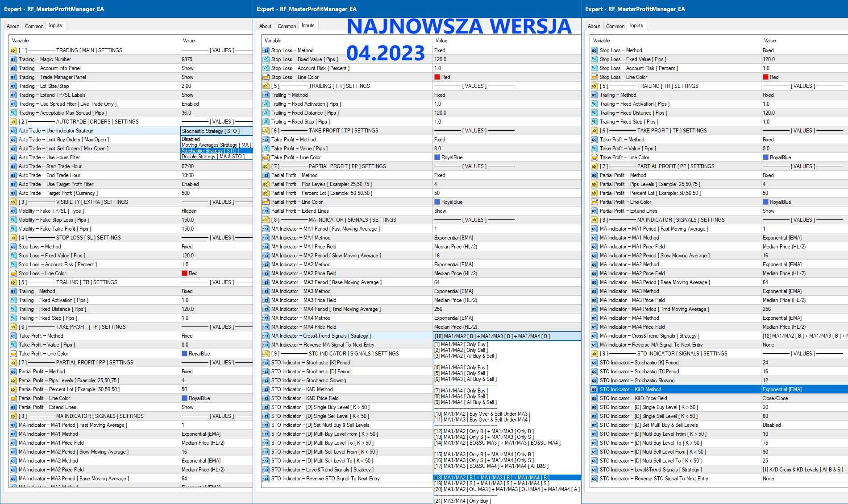Click the section icon for [6] TAKE PROFIT in right window

pos(594,131)
